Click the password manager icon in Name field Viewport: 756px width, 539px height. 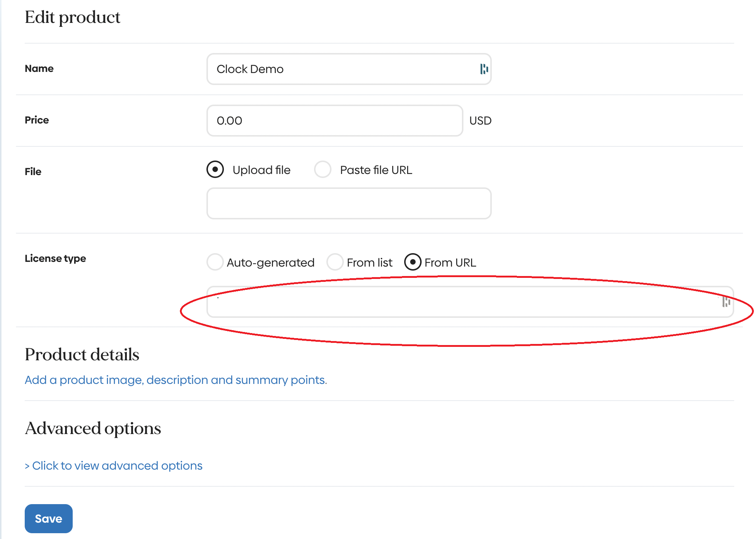point(484,69)
